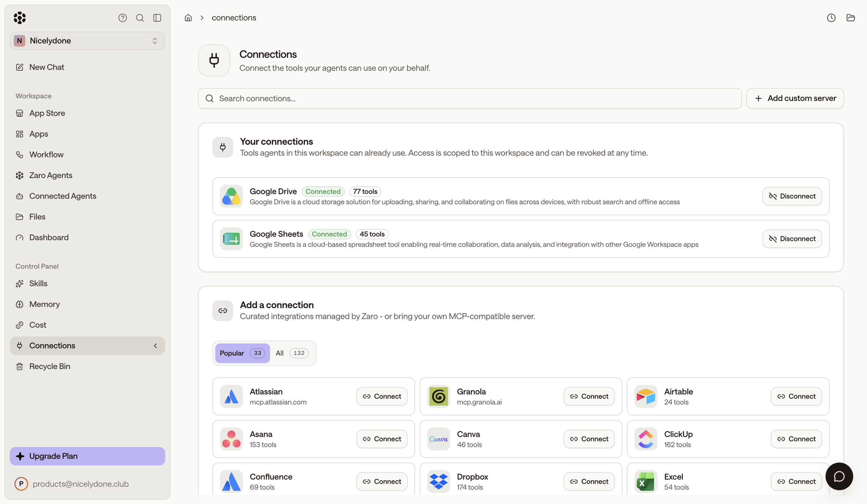Click the Excel logo icon
This screenshot has width=867, height=504.
646,482
